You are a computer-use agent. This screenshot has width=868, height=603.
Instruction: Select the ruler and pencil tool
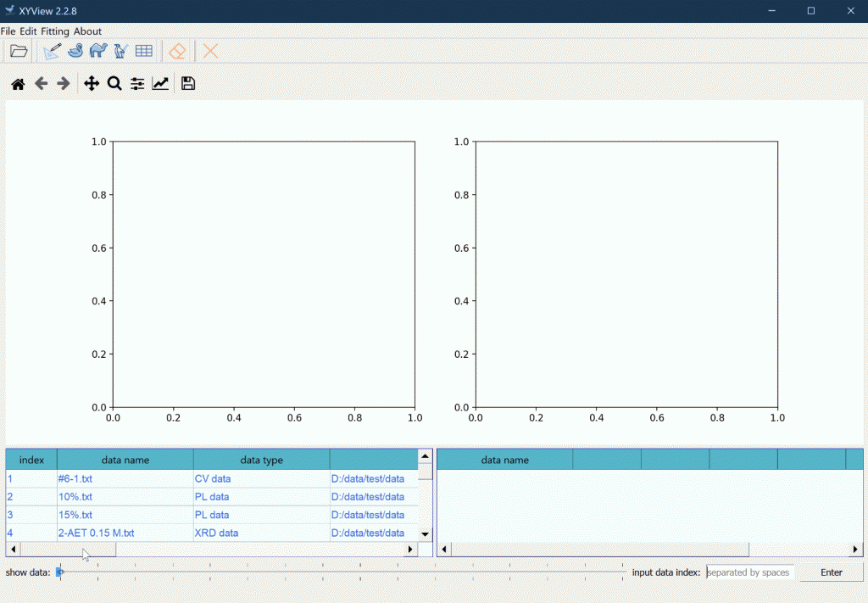click(x=52, y=51)
